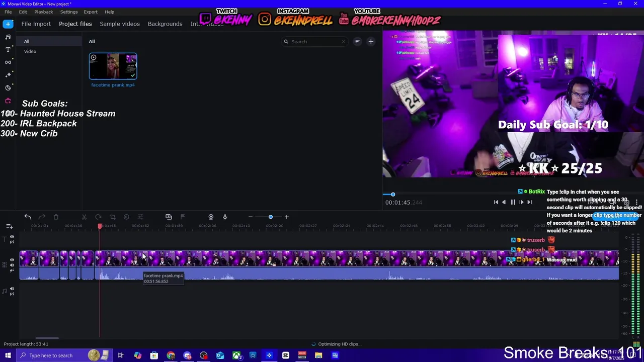Screen dimensions: 644x362
Task: Click the add media plus icon near search
Action: click(x=371, y=42)
